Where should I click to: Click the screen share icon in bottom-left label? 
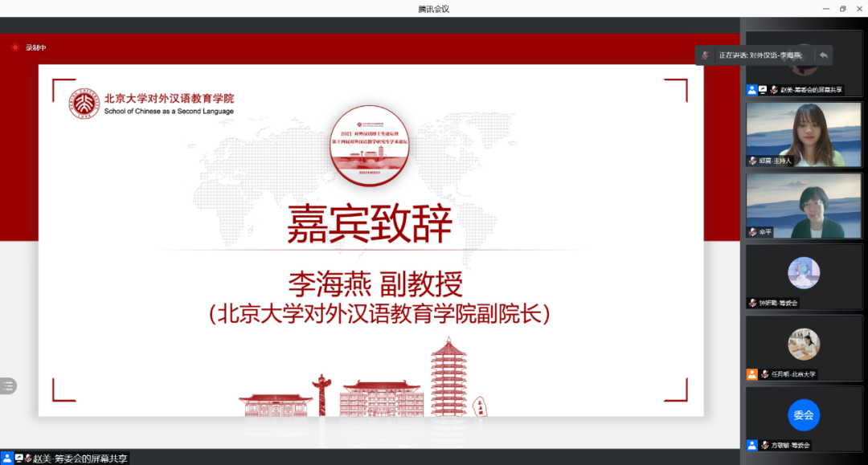(x=18, y=459)
